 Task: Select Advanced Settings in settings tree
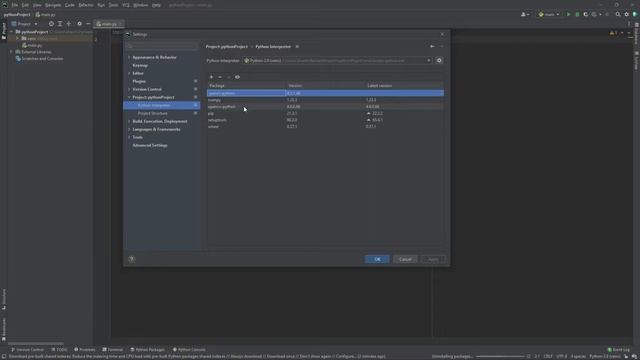150,145
